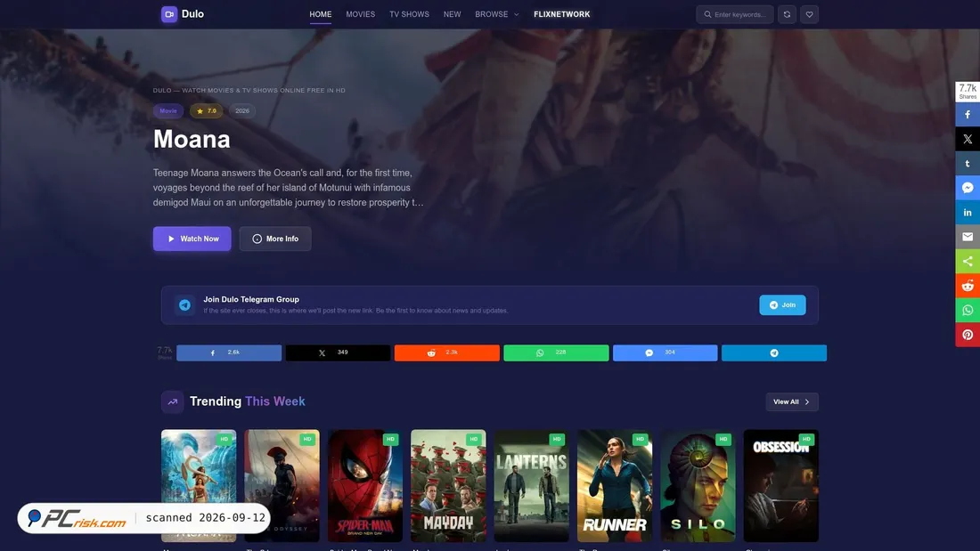The height and width of the screenshot is (551, 980).
Task: Open the New nav item
Action: (x=452, y=14)
